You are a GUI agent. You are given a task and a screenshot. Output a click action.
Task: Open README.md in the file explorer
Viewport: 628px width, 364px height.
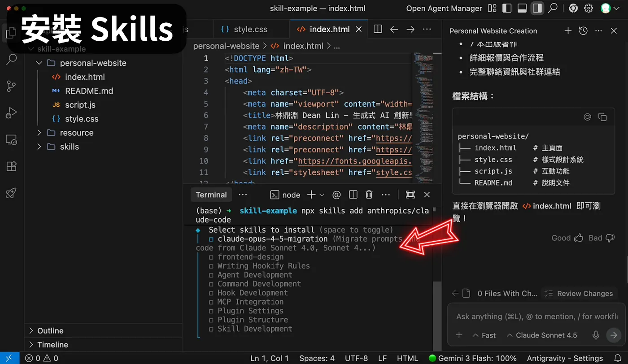[89, 91]
